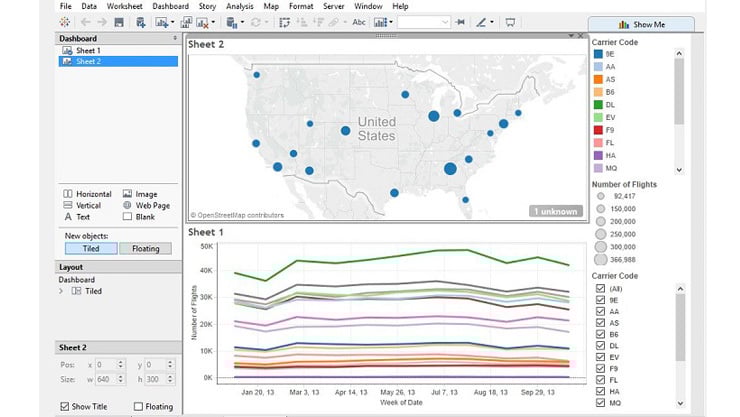Expand the Tiled layout tree node

tap(61, 291)
